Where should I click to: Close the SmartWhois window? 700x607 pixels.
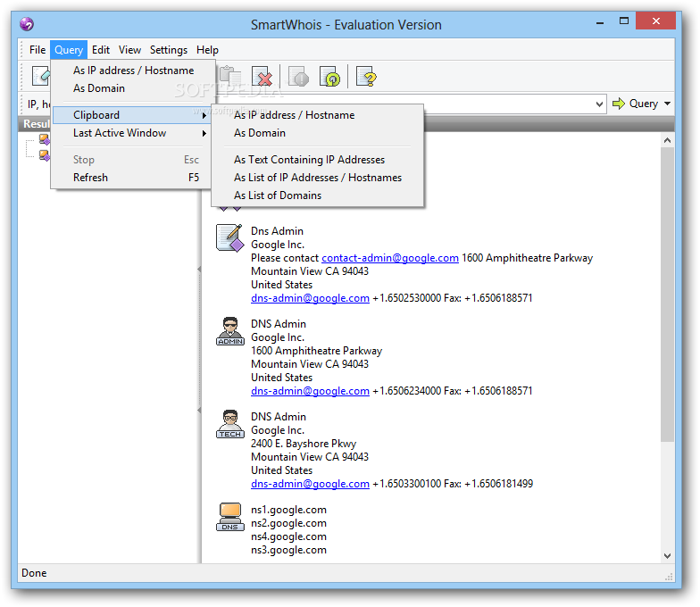tap(655, 21)
